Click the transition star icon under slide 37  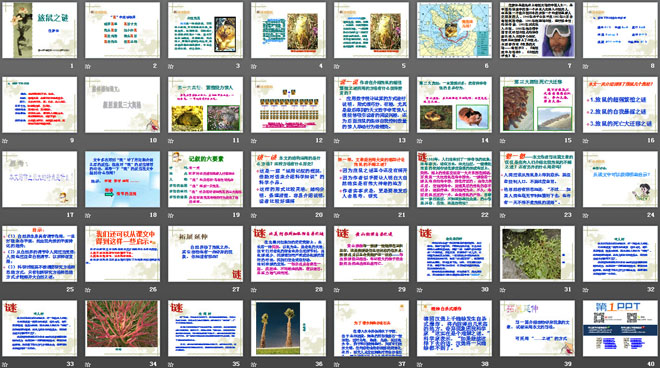coord(337,365)
